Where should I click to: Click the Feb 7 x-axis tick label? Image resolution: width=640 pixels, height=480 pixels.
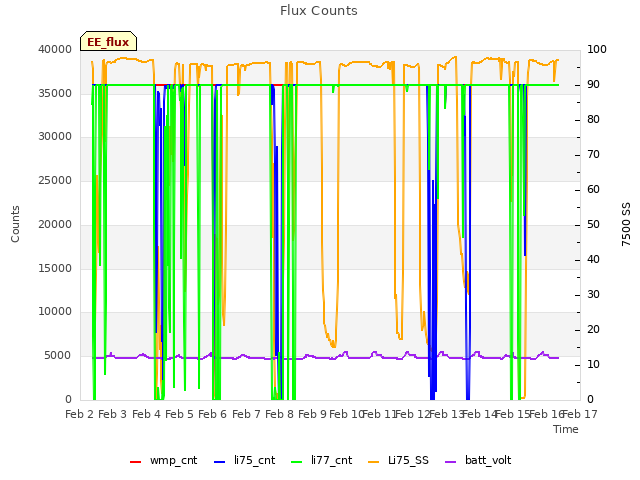(x=246, y=414)
